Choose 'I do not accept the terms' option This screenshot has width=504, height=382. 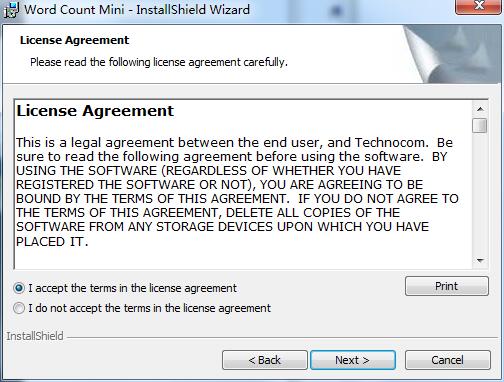coord(19,308)
